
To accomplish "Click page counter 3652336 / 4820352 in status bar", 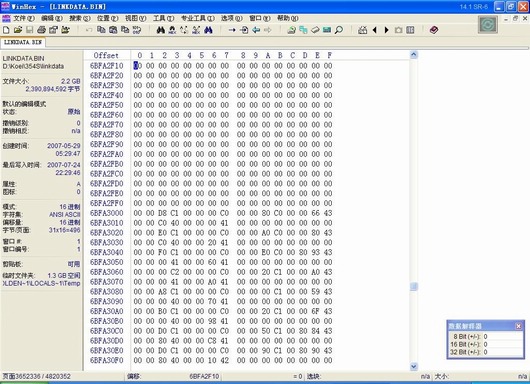I will click(37, 376).
